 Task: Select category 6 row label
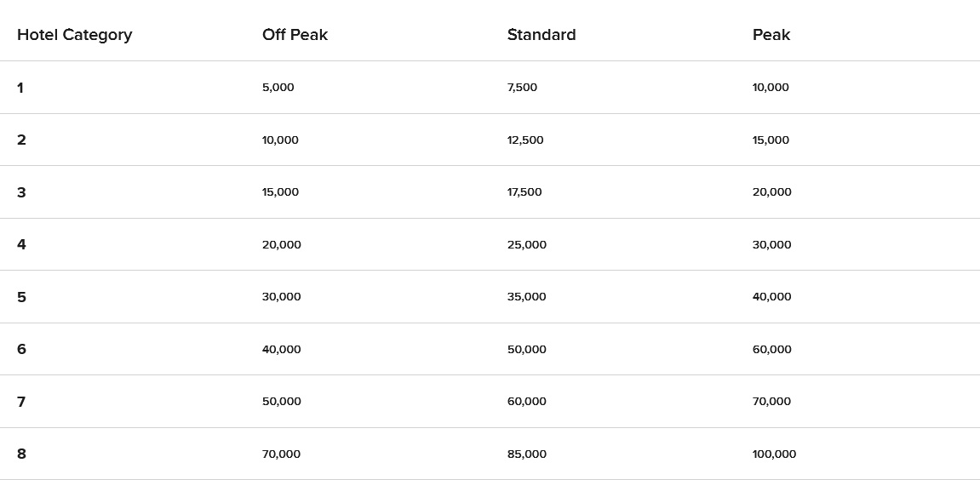pos(21,350)
